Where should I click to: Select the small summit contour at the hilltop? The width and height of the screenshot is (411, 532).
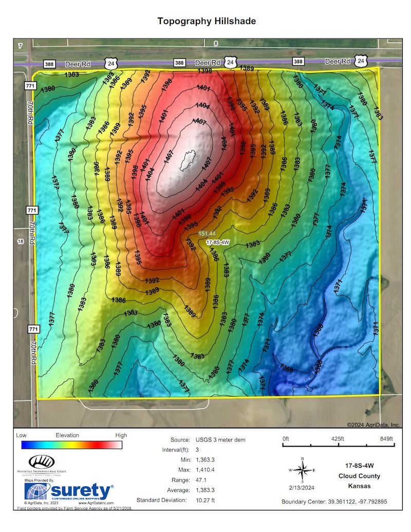pos(189,160)
